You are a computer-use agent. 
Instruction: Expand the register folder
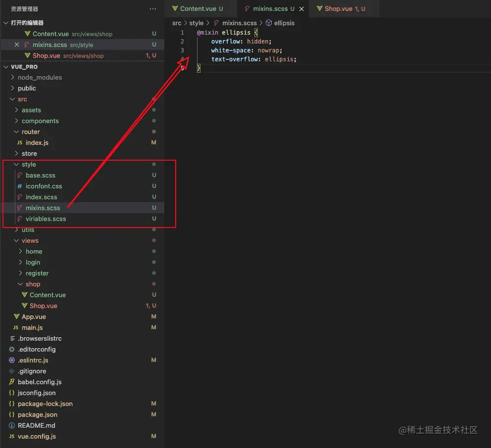click(x=21, y=273)
